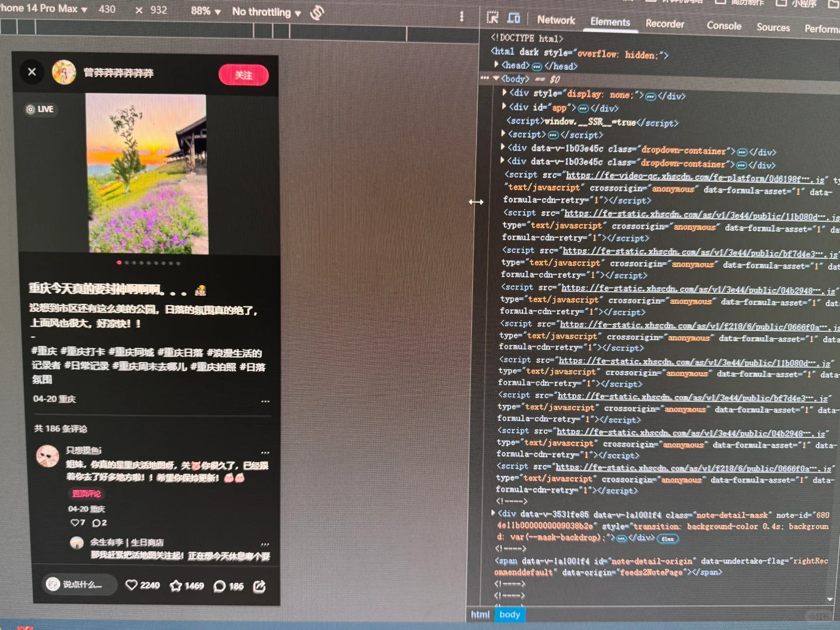Expand the note-detail-mask div node
The width and height of the screenshot is (840, 630).
click(x=494, y=513)
